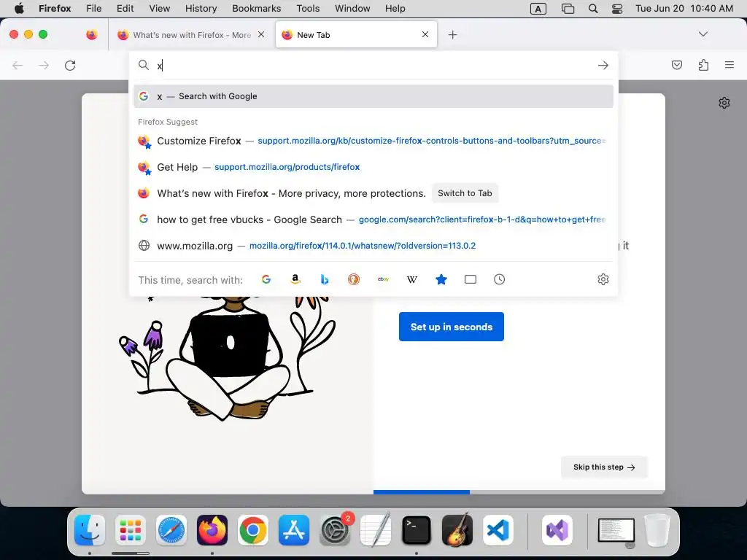Click the Go arrow in address bar
Viewport: 747px width, 560px height.
(x=603, y=65)
